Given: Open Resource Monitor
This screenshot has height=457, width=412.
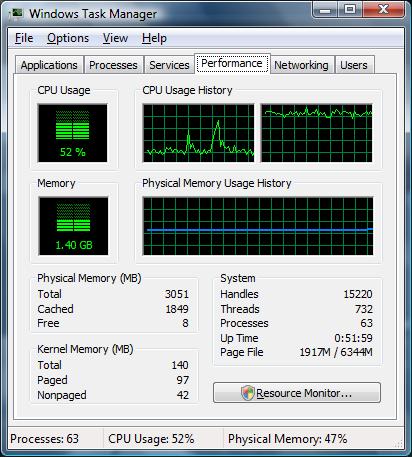Looking at the screenshot, I should point(297,393).
